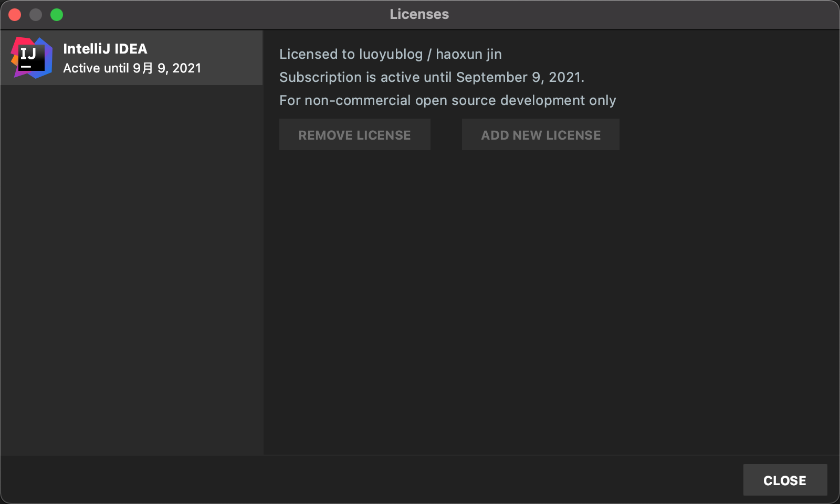Click the red window close button

(15, 15)
